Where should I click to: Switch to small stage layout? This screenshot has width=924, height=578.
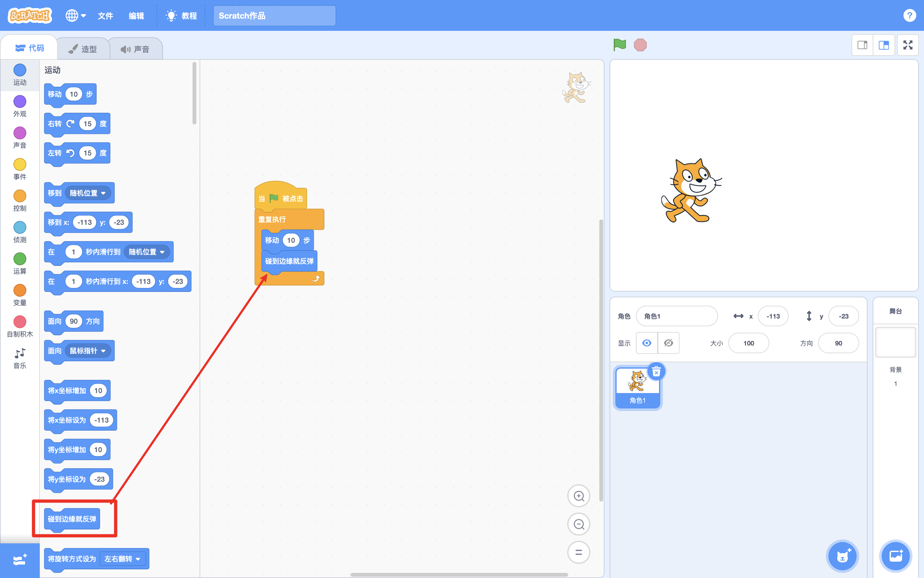(862, 45)
